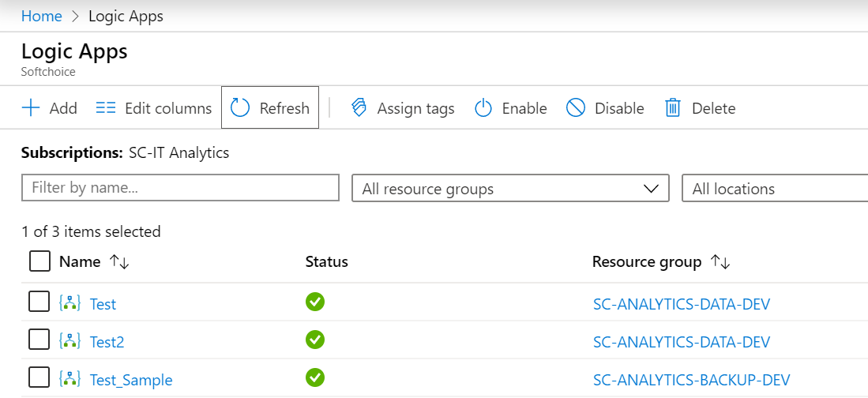
Task: Refresh the Logic Apps list
Action: coord(270,108)
